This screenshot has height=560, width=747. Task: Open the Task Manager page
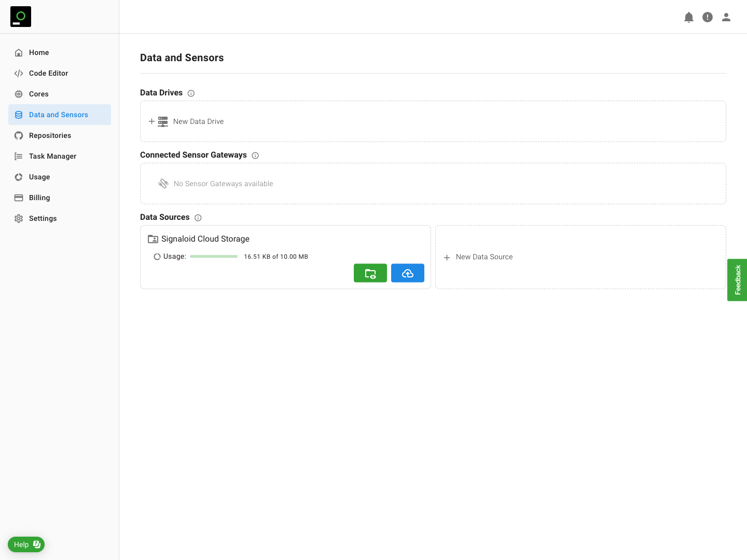pyautogui.click(x=52, y=156)
